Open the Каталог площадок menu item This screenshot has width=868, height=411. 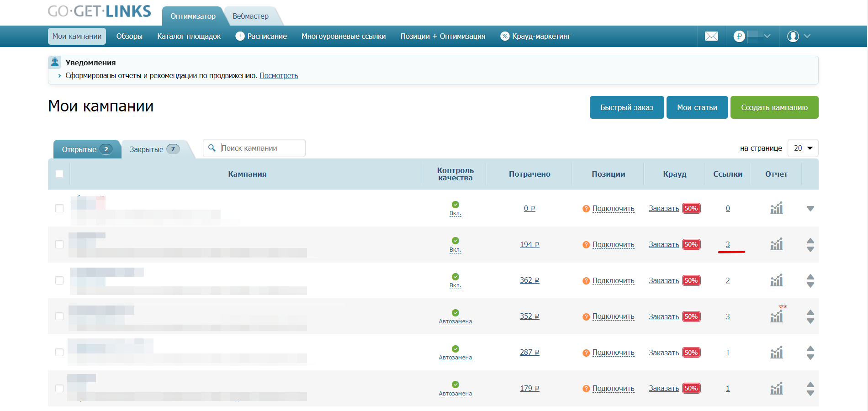coord(189,36)
